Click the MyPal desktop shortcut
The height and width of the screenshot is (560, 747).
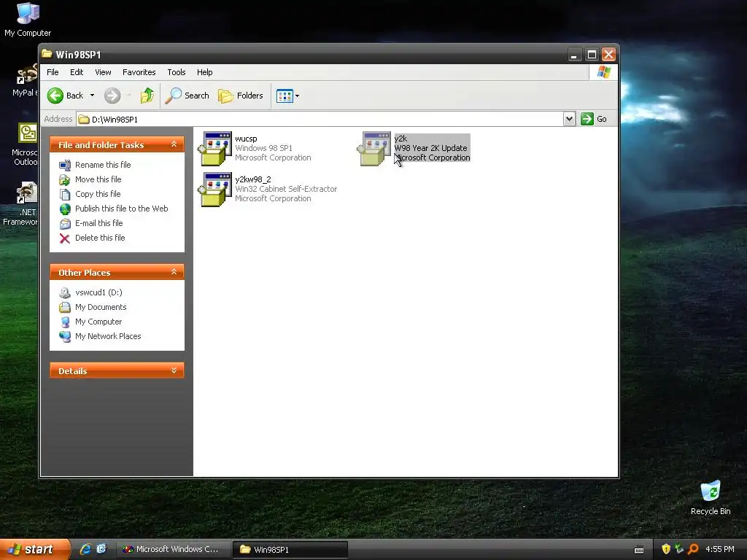26,80
